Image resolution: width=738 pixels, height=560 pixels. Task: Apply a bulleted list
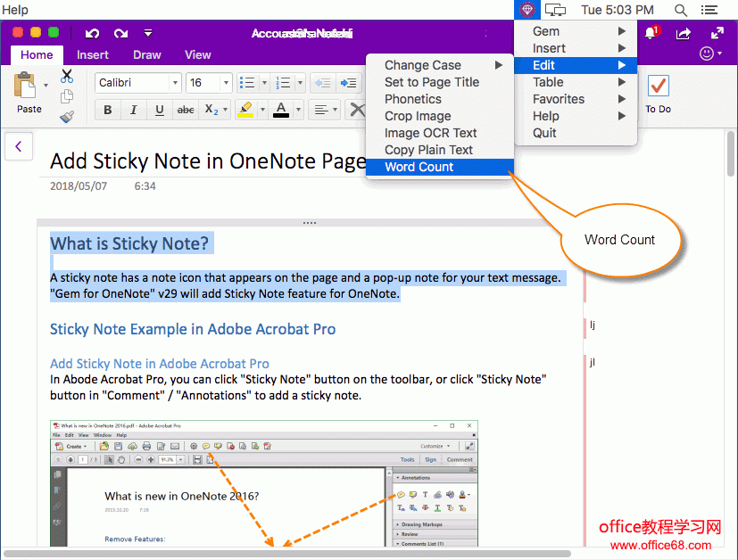[247, 83]
